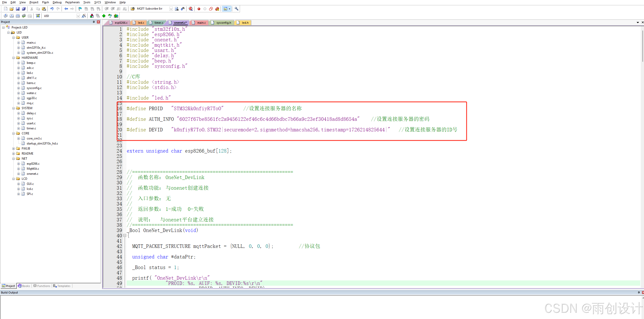Collapse the function at line 40
Image resolution: width=644 pixels, height=319 pixels.
click(x=125, y=236)
